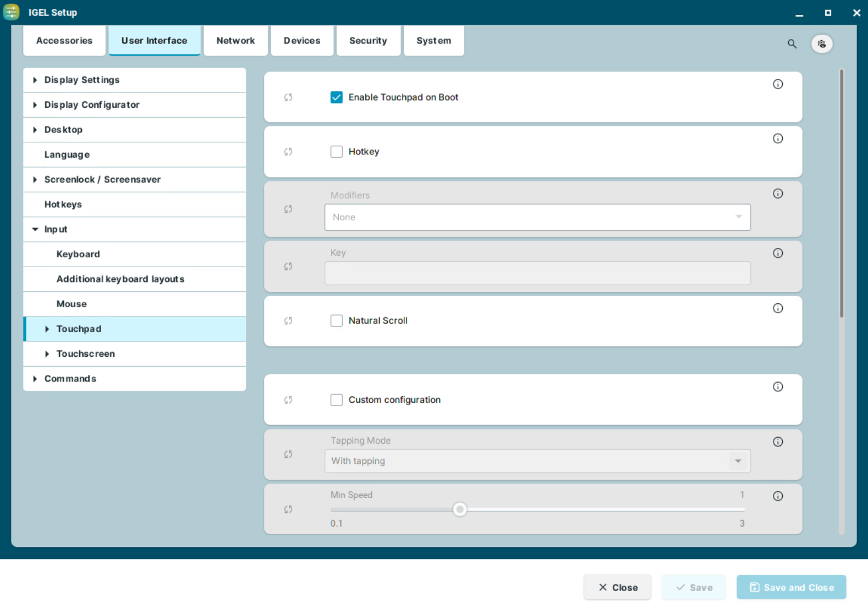Uncheck Enable Touchpad on Boot

pos(337,97)
